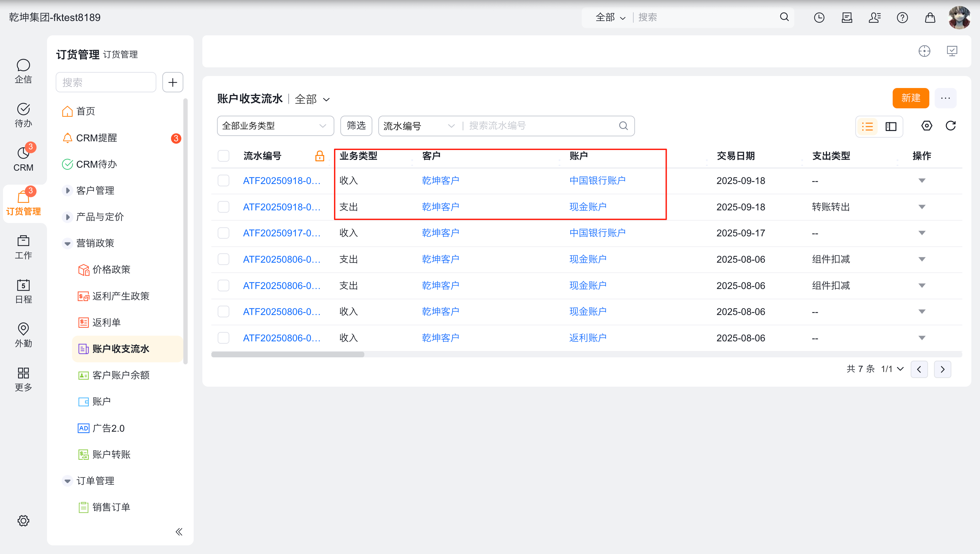Screen dimensions: 980x554
Task: Click the horizontal table scrollbar
Action: pos(288,354)
